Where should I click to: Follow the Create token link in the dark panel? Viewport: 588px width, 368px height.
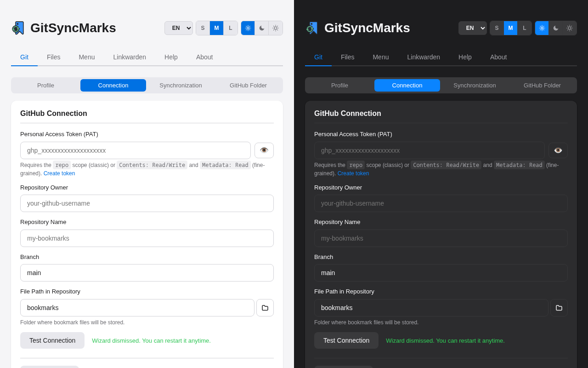point(353,173)
